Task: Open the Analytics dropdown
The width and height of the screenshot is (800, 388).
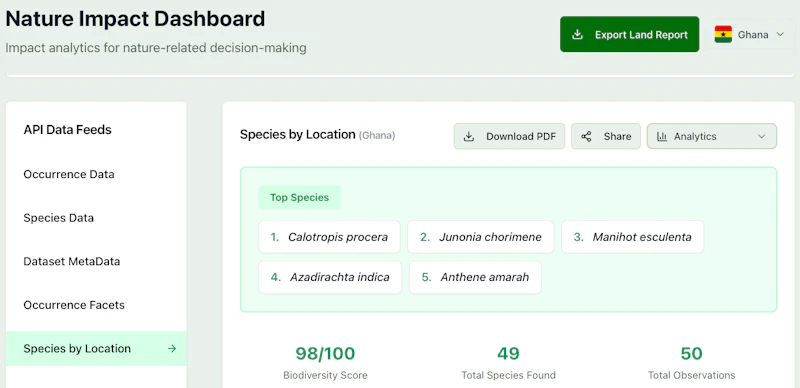Action: [x=712, y=136]
